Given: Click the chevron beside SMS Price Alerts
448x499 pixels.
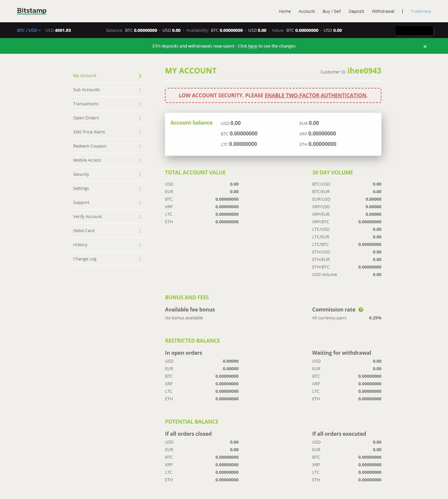Looking at the screenshot, I should 140,132.
